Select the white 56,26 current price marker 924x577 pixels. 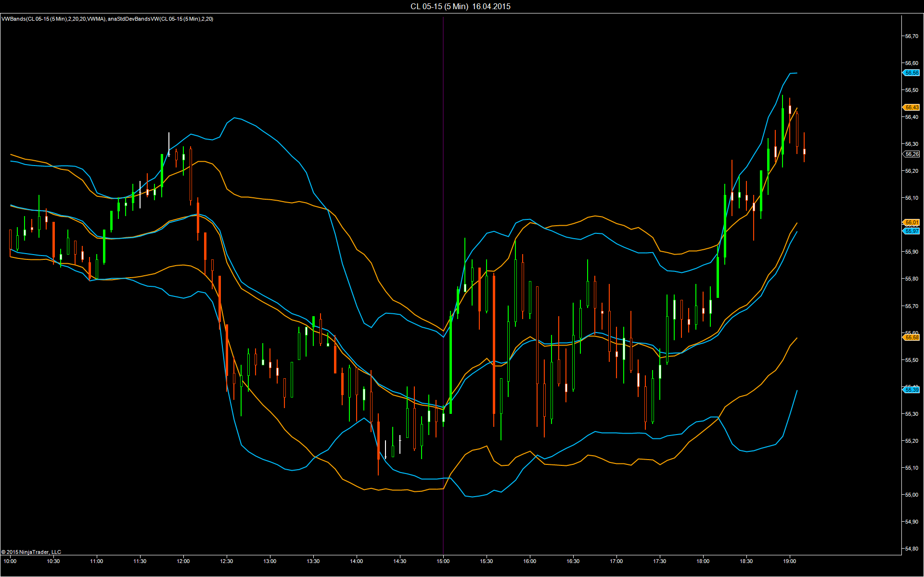pyautogui.click(x=911, y=154)
